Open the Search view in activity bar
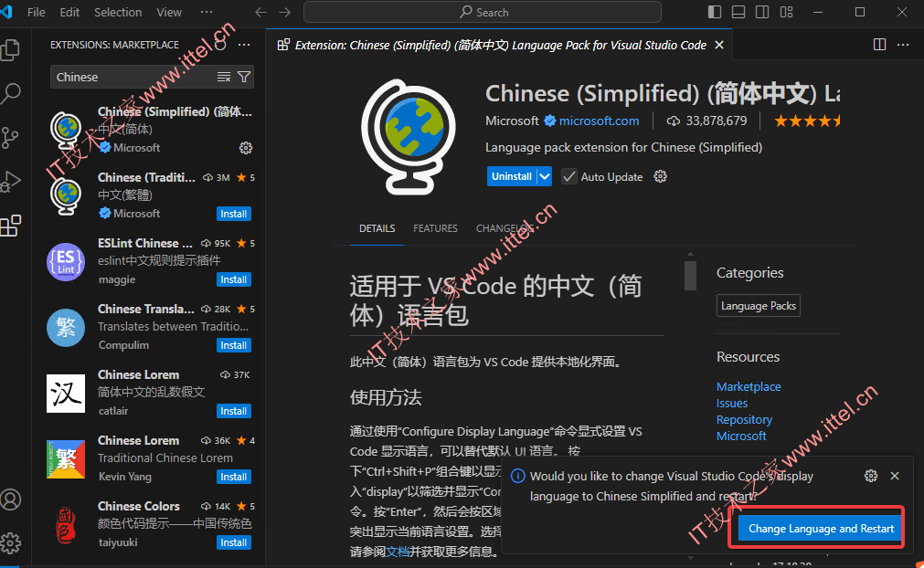This screenshot has width=924, height=568. point(11,93)
